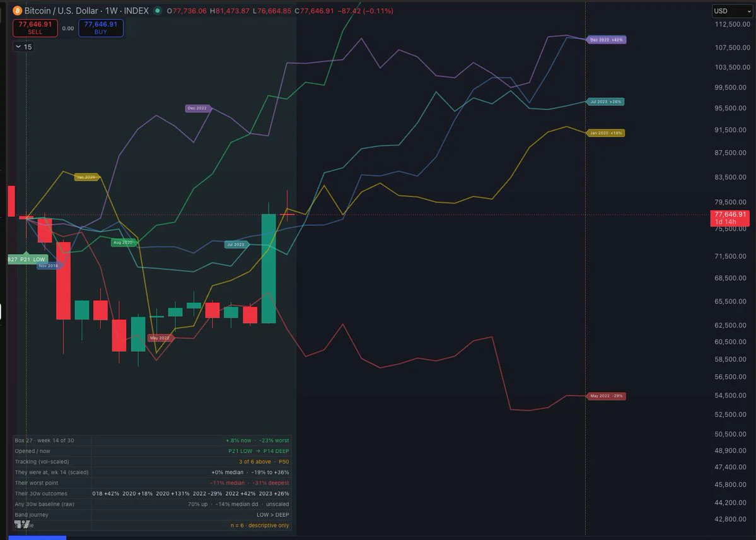Open the Bitcoin / U.S. Dollar symbol title
This screenshot has height=540, width=756.
click(86, 11)
